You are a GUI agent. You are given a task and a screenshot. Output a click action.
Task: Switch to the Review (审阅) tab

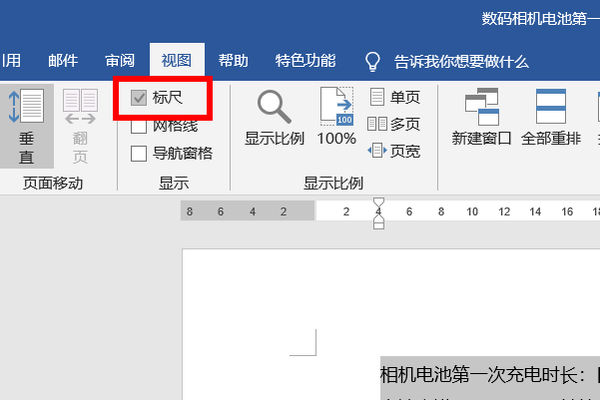120,60
